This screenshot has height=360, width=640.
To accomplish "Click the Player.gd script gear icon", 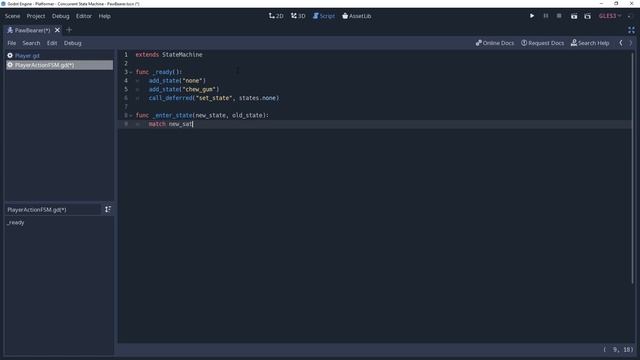I will tap(10, 56).
